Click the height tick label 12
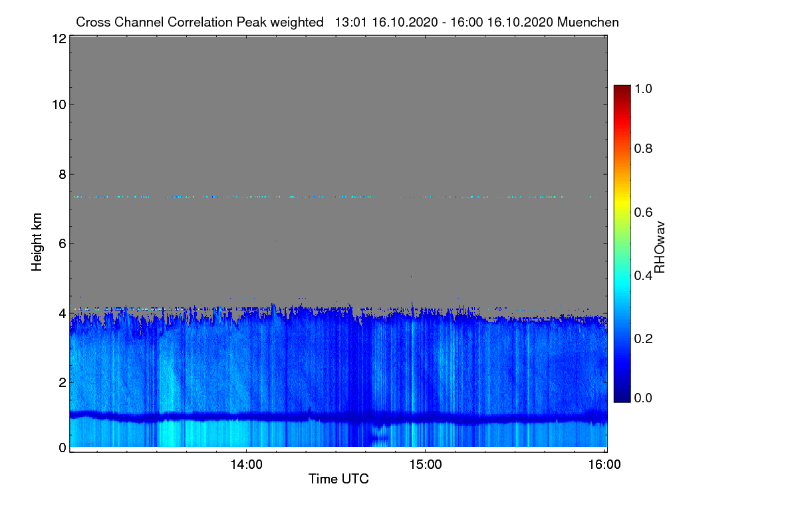This screenshot has width=798, height=532. click(x=59, y=39)
